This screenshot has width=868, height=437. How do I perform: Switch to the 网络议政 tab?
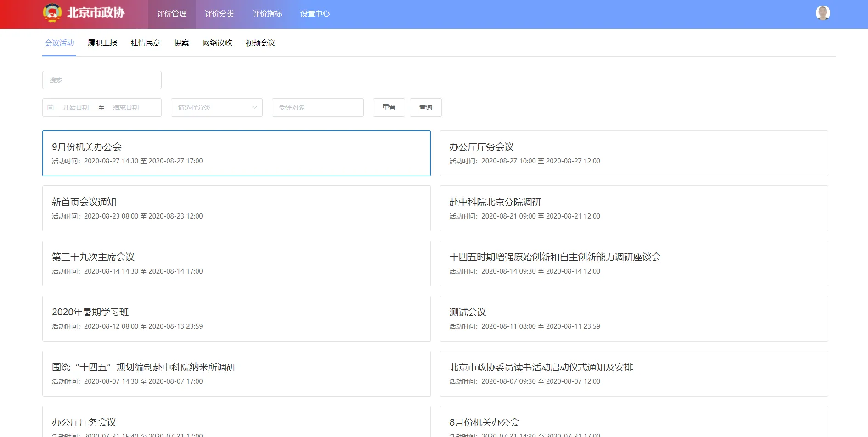[217, 43]
